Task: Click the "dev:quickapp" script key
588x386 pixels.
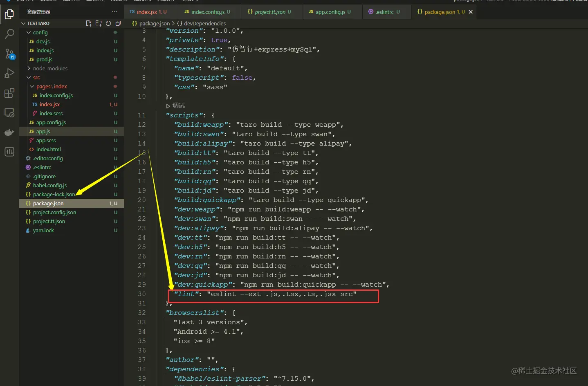Action: [203, 285]
